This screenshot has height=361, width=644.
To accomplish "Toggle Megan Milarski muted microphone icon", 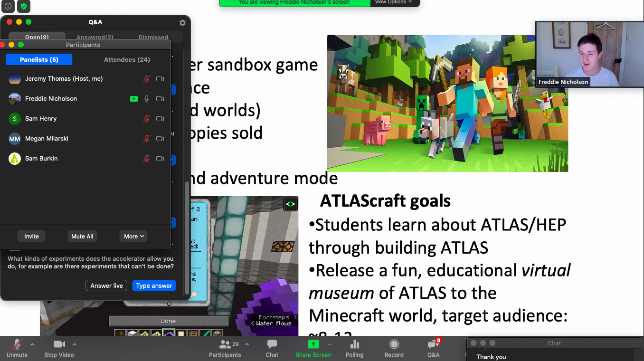I will point(147,139).
